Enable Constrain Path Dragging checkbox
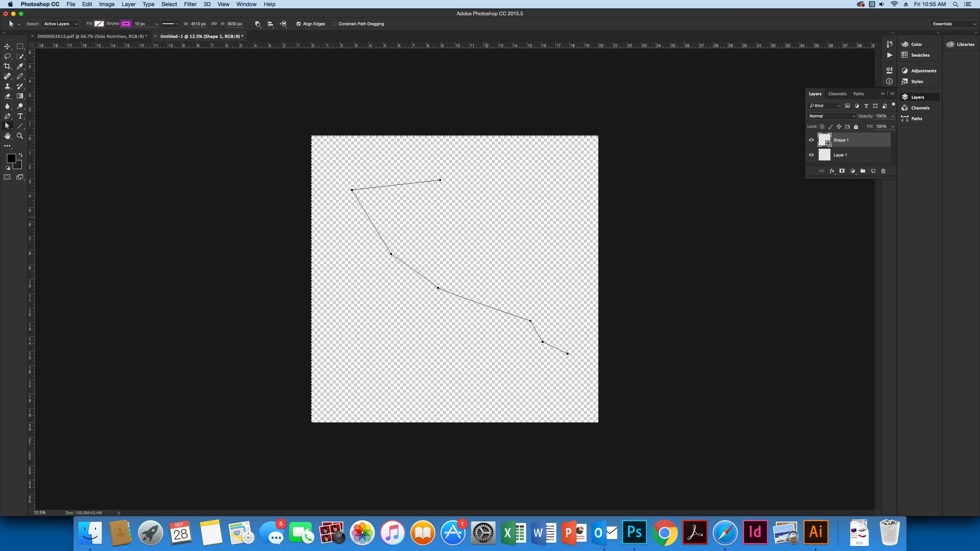The width and height of the screenshot is (980, 551). [x=334, y=24]
